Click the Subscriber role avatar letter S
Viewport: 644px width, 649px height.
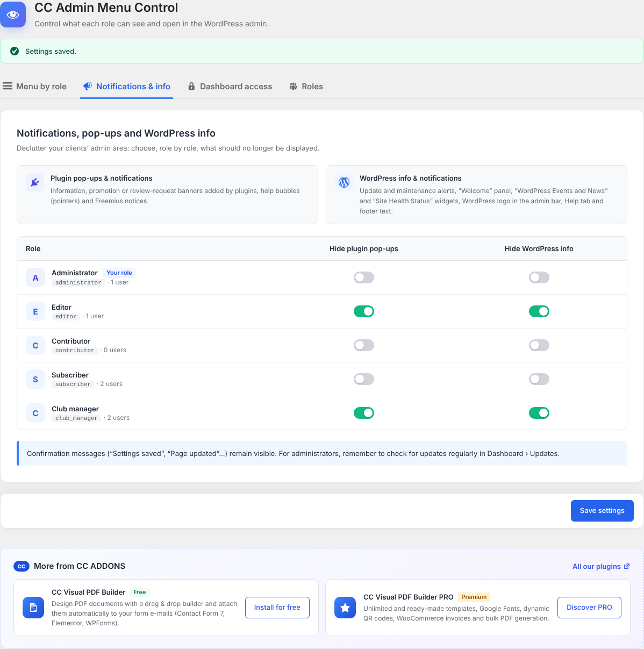pos(35,379)
